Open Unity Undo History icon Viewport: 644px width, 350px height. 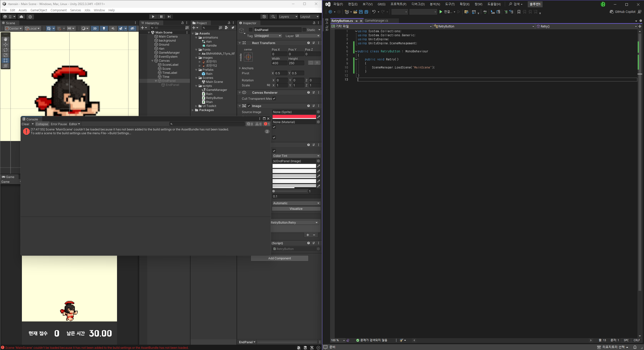tap(264, 17)
